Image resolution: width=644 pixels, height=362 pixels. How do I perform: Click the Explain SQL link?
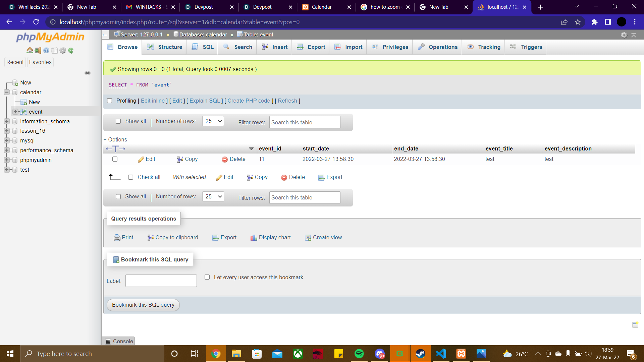205,101
